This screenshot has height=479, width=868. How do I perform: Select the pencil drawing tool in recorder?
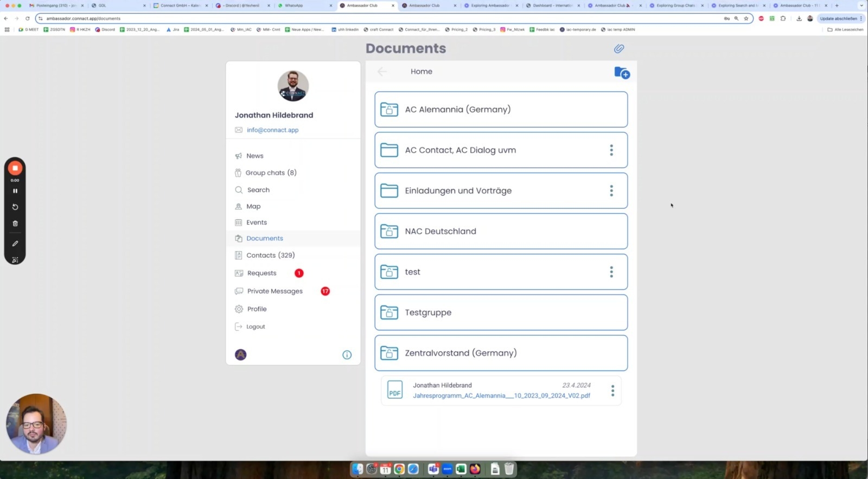pyautogui.click(x=15, y=244)
